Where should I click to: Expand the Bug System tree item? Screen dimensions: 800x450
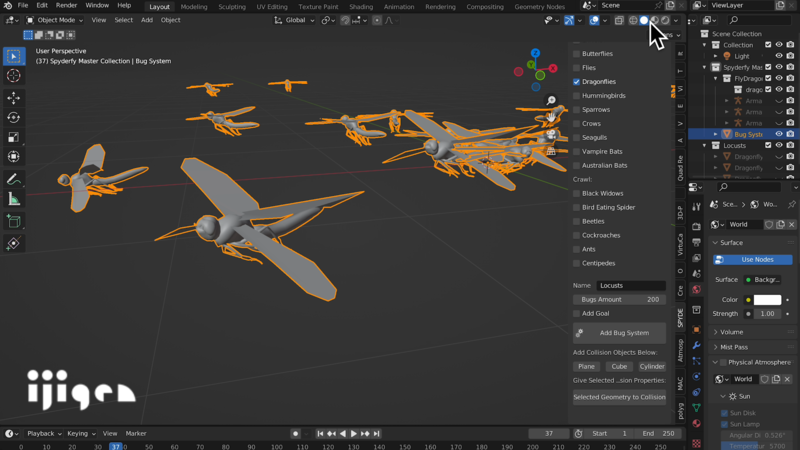[x=715, y=134]
